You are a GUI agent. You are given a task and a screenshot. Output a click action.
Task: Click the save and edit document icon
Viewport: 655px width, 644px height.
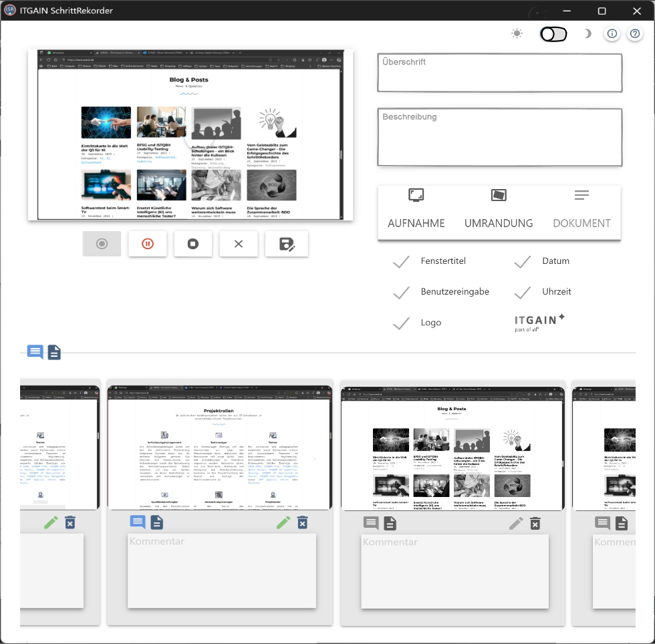pos(286,244)
